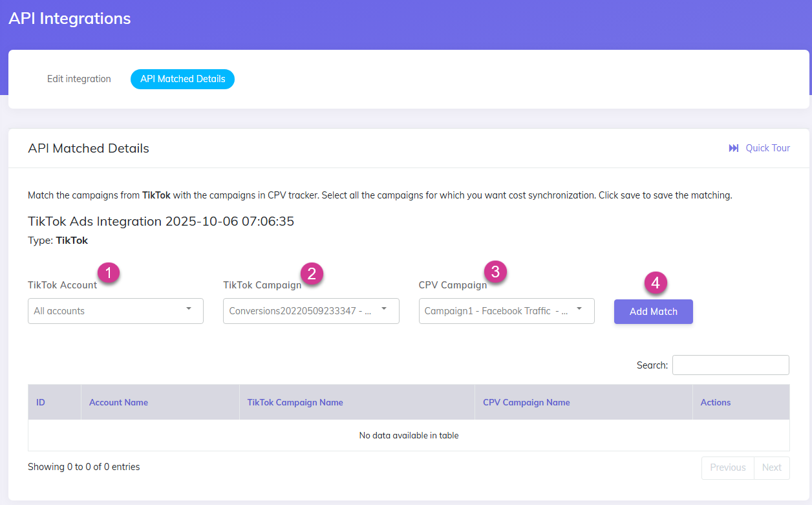Screen dimensions: 812x505
Task: Open the Quick Tour link
Action: pos(768,148)
